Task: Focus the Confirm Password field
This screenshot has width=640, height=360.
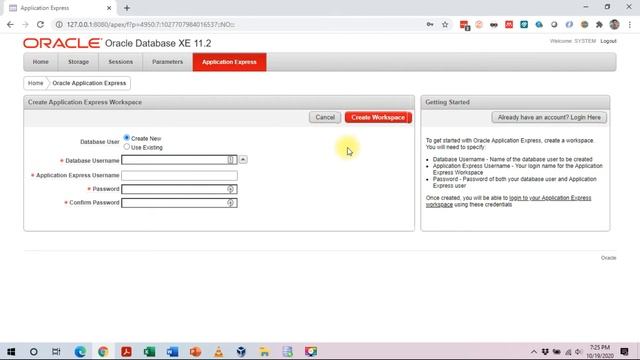Action: coord(179,203)
